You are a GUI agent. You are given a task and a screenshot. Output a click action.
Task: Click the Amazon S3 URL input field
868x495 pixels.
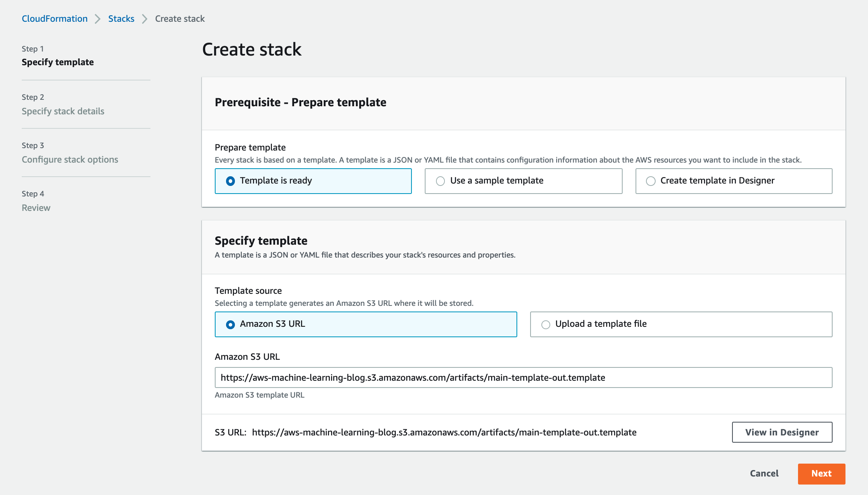(523, 377)
